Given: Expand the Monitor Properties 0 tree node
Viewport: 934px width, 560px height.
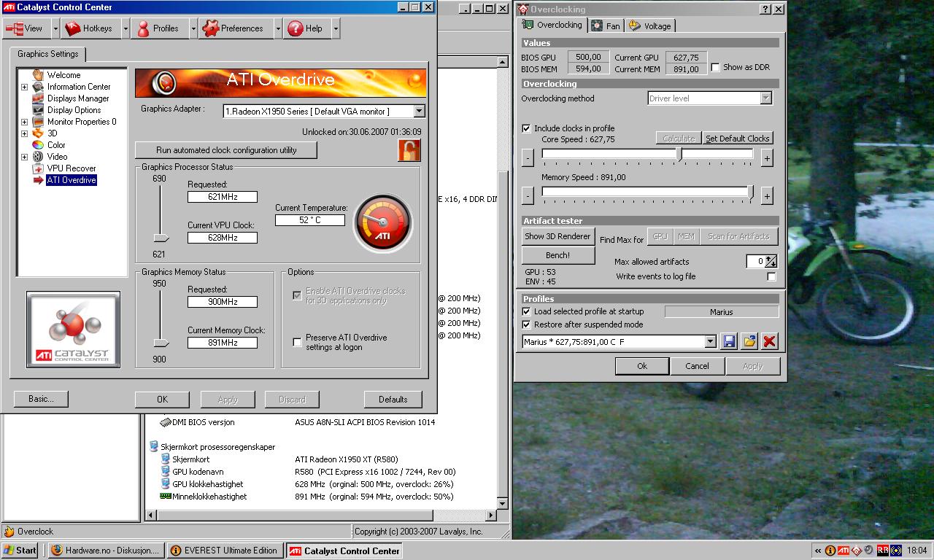Looking at the screenshot, I should coord(24,122).
